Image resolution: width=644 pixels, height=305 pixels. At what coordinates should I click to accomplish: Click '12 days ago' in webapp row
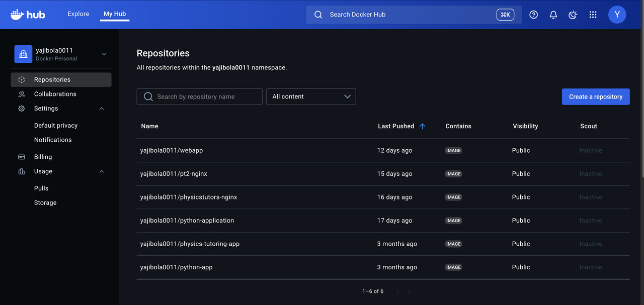click(395, 151)
